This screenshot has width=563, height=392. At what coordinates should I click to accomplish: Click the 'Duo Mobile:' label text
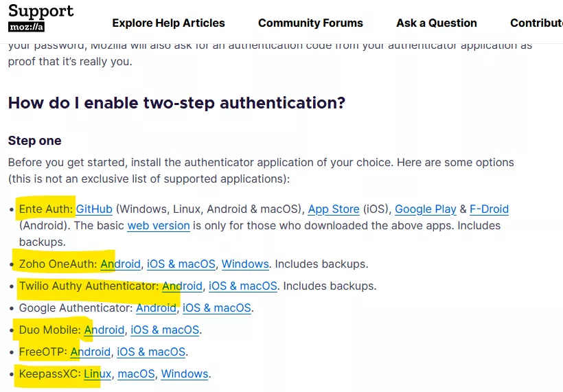[50, 330]
